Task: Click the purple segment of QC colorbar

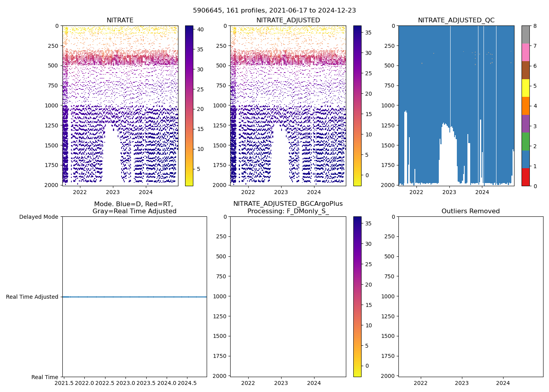Action: point(525,123)
